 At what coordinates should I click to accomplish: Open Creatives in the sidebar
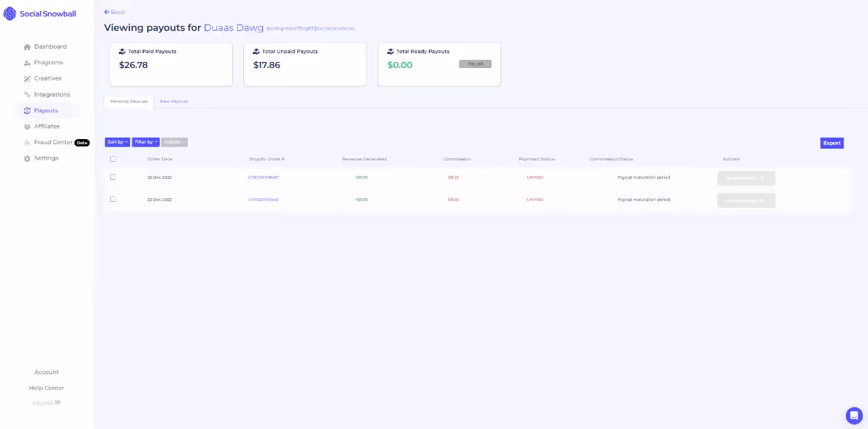coord(47,78)
